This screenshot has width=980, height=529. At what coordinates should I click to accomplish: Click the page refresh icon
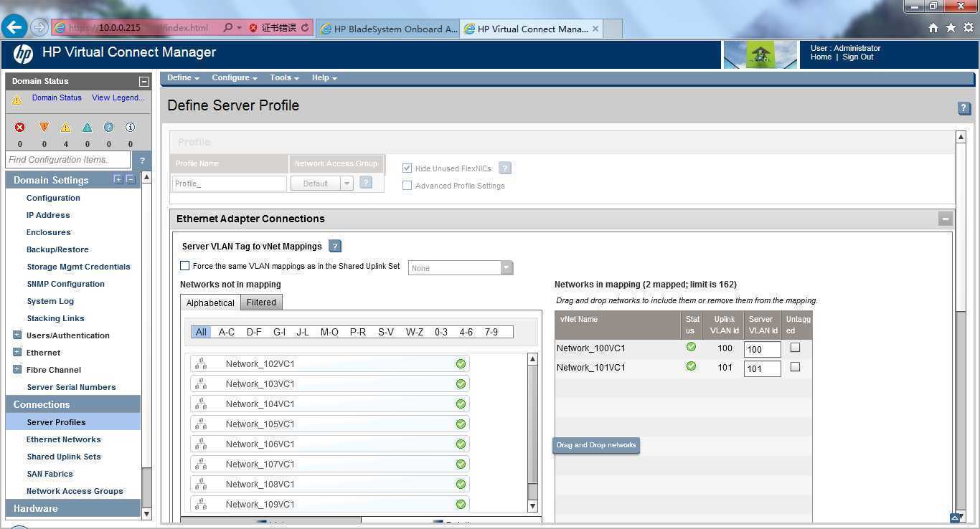tap(305, 28)
